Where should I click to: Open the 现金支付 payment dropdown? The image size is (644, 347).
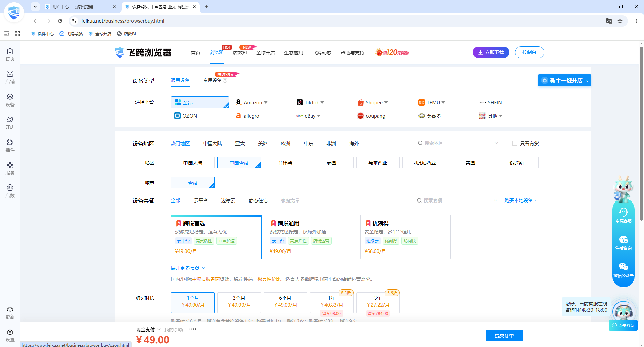click(148, 329)
